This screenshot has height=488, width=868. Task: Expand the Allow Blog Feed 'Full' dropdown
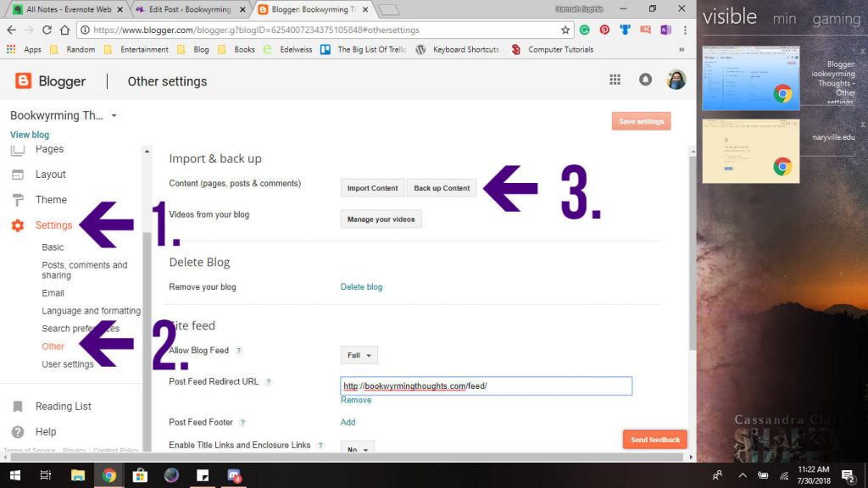tap(359, 356)
